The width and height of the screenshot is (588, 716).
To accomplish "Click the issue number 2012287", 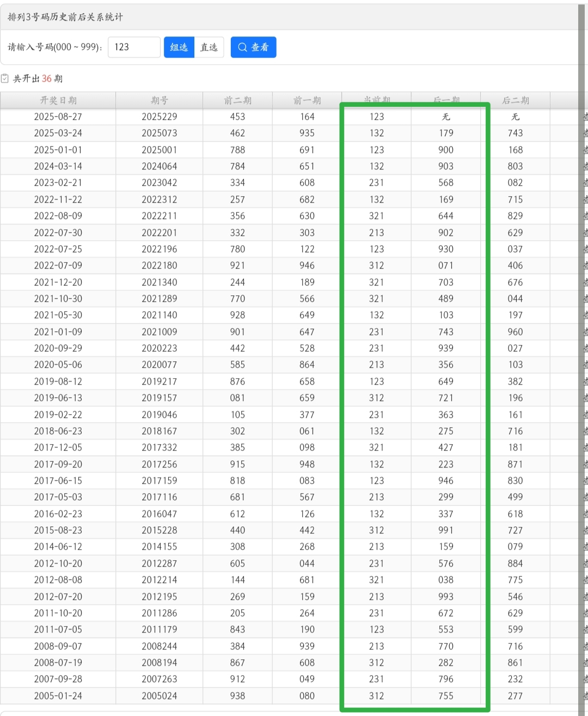I will (x=160, y=563).
